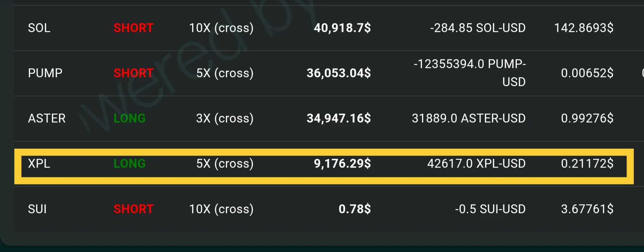Click the 9,176.29$ position value
644x252 pixels.
click(x=342, y=164)
